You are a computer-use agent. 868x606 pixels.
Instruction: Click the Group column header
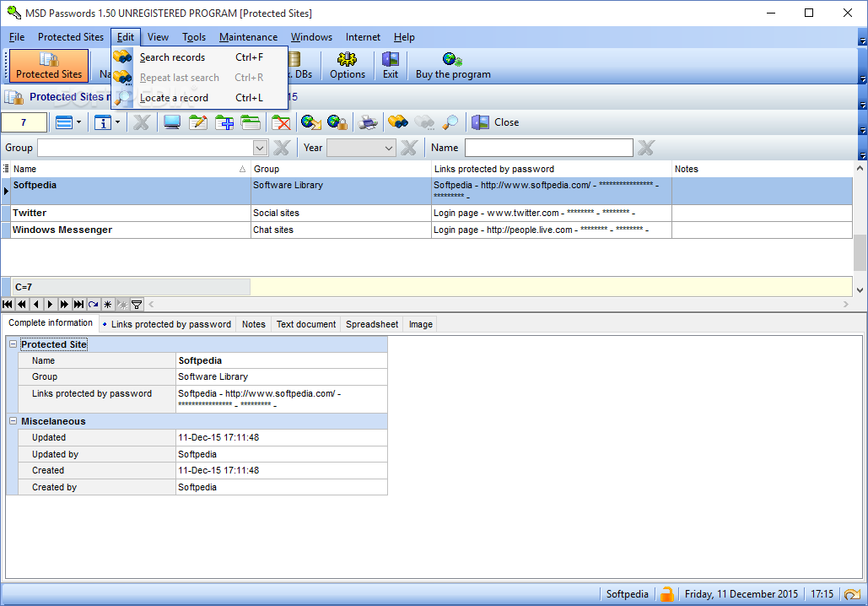(341, 169)
